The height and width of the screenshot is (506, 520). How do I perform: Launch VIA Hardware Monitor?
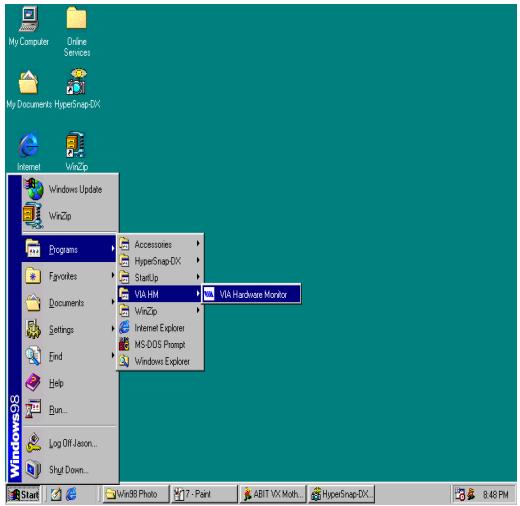(x=251, y=294)
